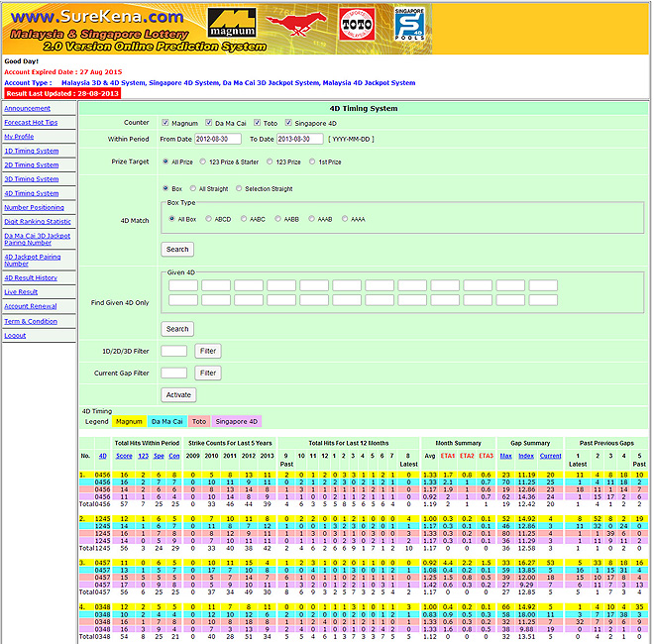Click the Logout link

(15, 336)
